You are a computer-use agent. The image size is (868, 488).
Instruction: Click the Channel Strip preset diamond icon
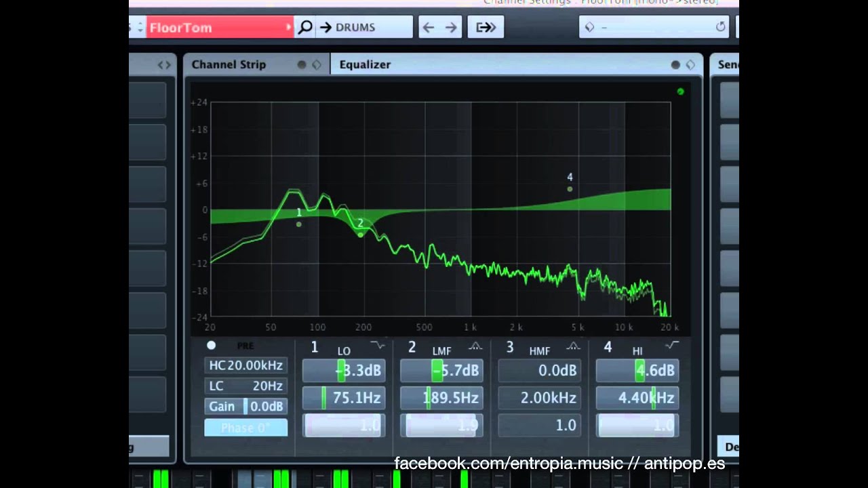(317, 64)
